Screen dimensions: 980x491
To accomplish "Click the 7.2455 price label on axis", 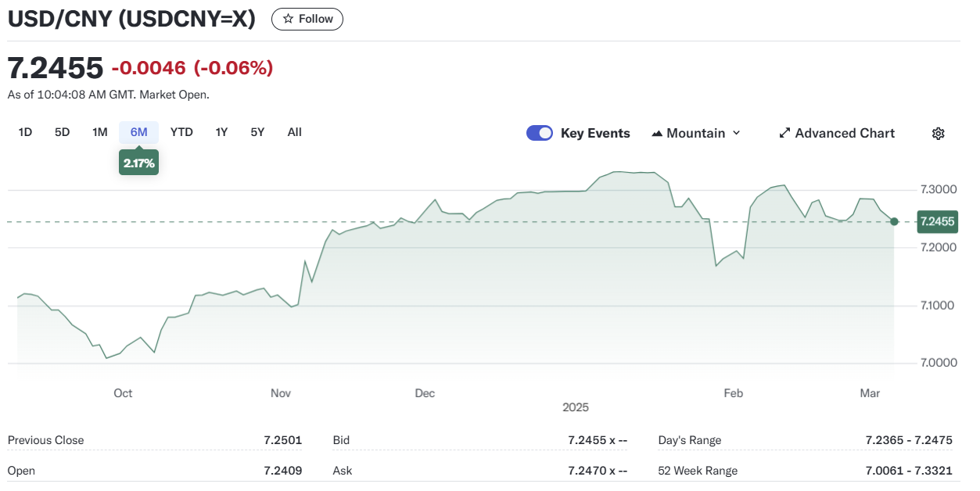I will pos(937,222).
